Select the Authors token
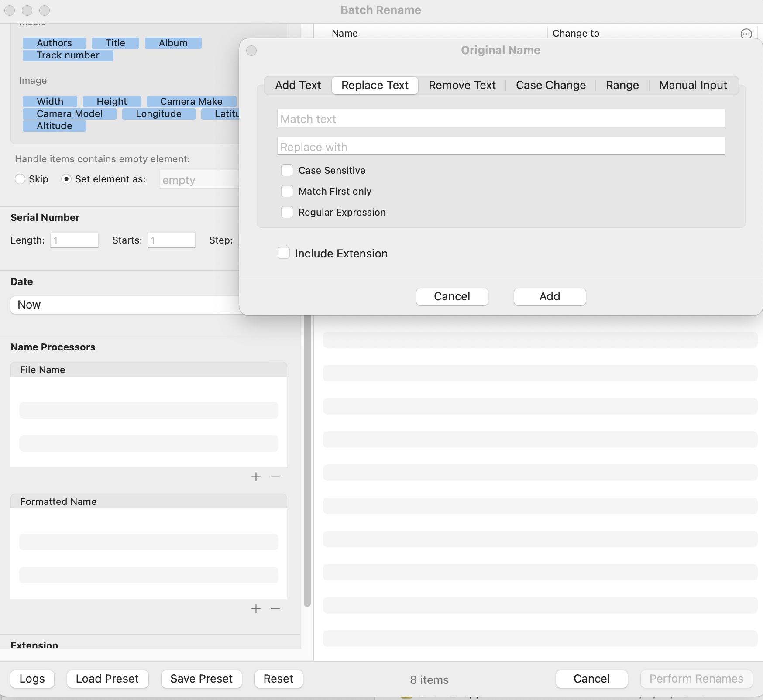Screen dimensions: 763x700 54,43
